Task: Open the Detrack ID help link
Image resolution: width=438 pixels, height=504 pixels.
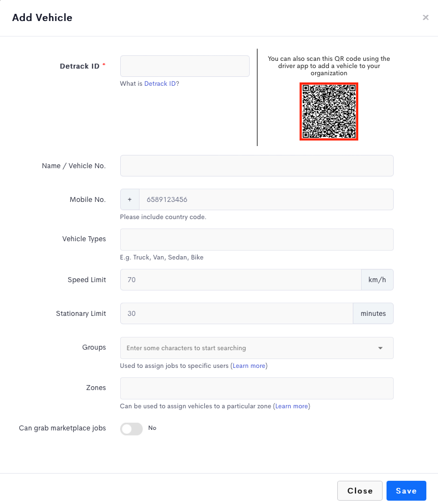Action: [160, 84]
